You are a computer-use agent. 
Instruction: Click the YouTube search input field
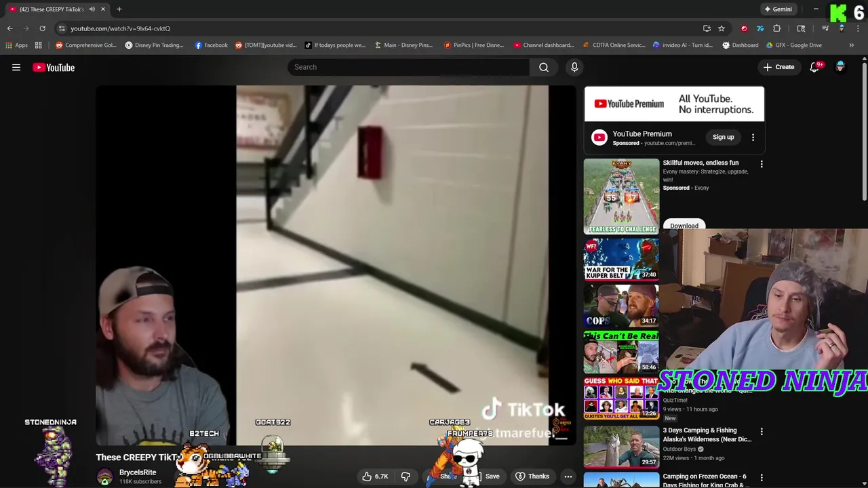pos(408,67)
